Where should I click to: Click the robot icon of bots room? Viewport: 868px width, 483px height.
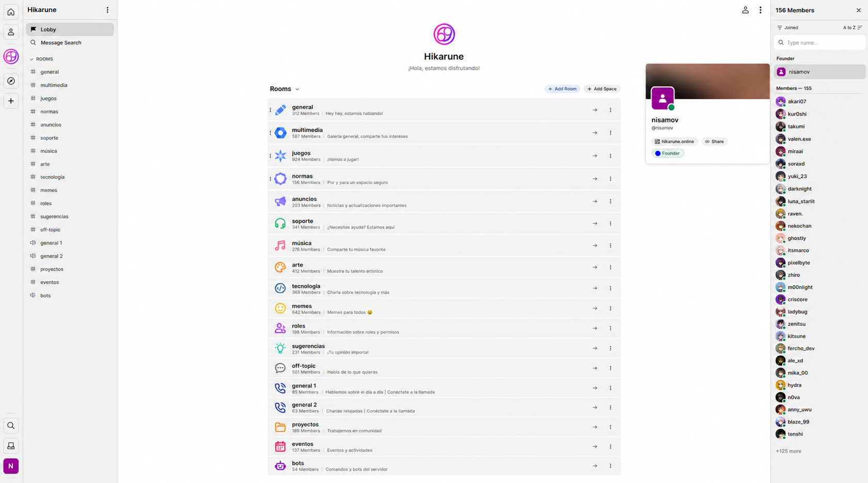pyautogui.click(x=280, y=466)
